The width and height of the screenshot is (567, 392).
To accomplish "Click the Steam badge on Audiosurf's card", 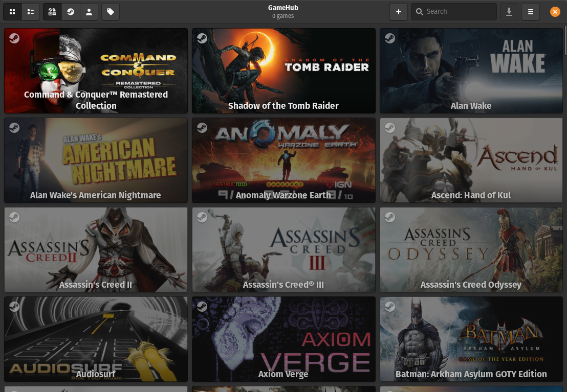I will tap(14, 307).
